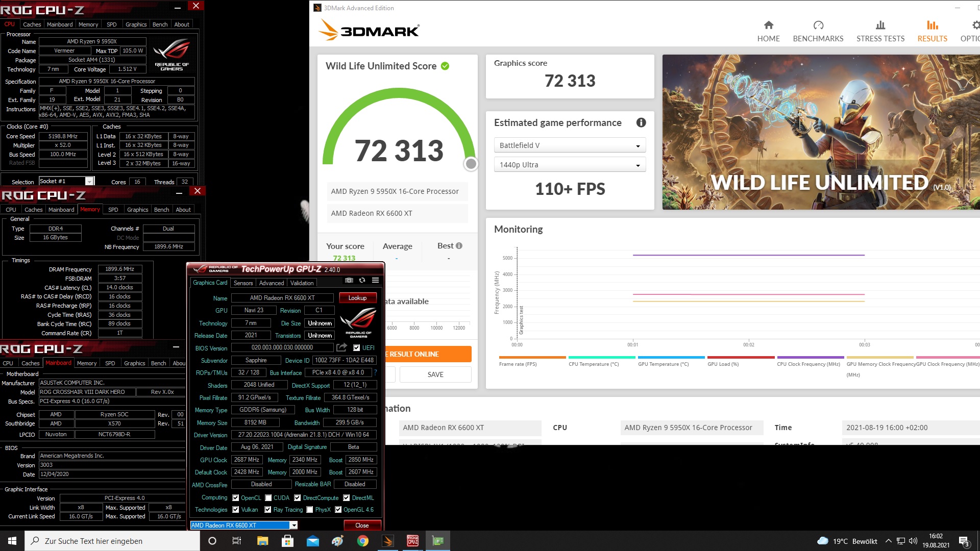The height and width of the screenshot is (551, 980).
Task: Click the taskbar clock and date
Action: tap(936, 541)
